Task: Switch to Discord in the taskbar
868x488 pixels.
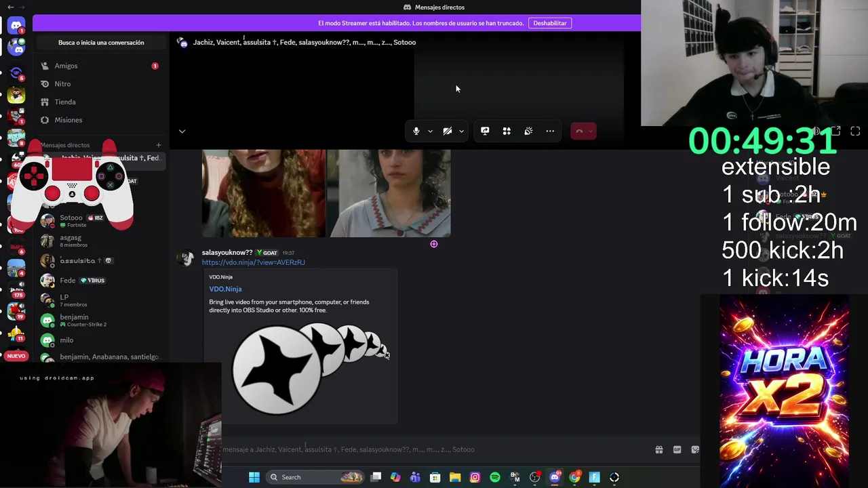Action: [555, 477]
